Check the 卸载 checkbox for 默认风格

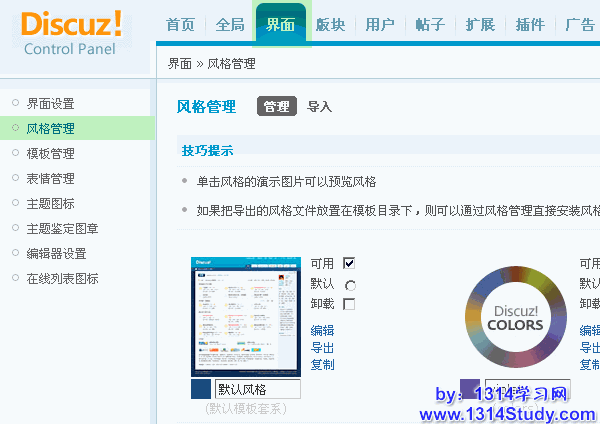click(349, 304)
